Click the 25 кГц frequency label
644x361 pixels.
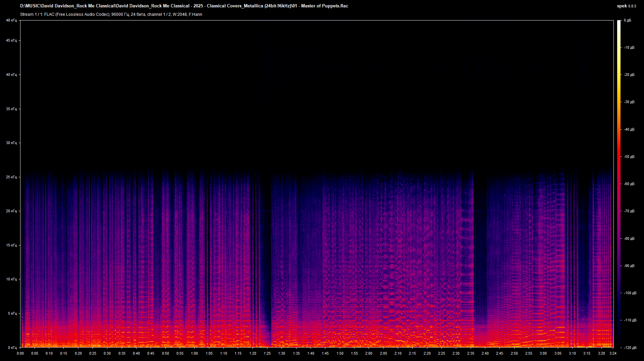11,177
